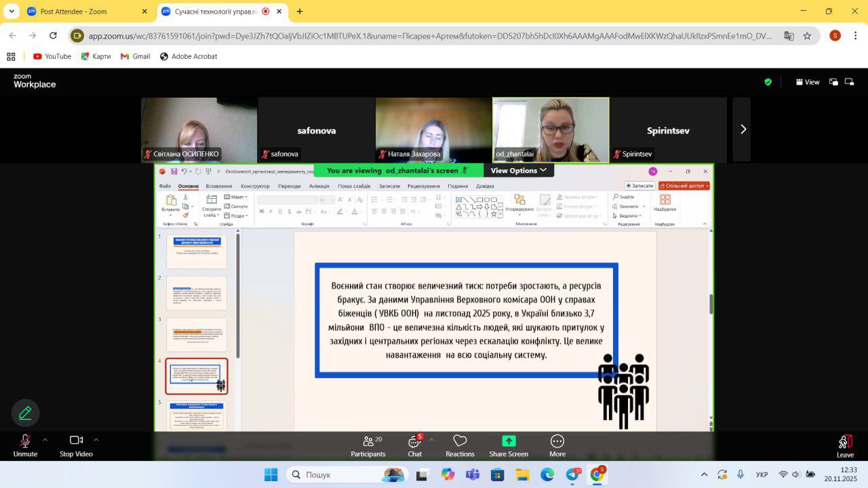
Task: Expand the View Options dropdown
Action: [x=519, y=171]
